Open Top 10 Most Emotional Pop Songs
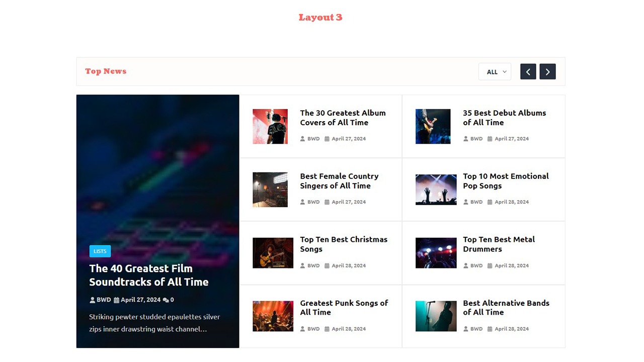This screenshot has height=362, width=644. tap(506, 181)
